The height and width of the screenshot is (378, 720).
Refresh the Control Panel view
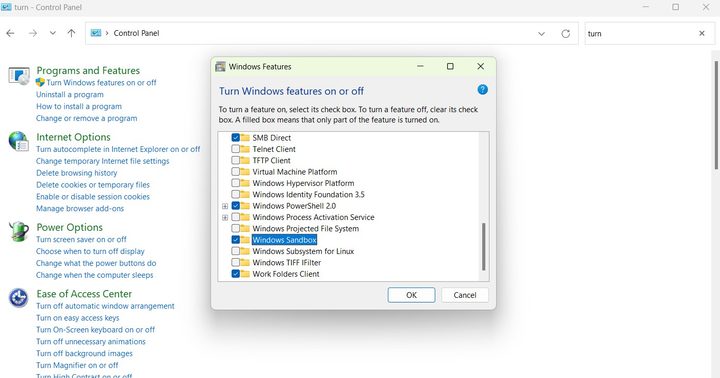[x=566, y=34]
